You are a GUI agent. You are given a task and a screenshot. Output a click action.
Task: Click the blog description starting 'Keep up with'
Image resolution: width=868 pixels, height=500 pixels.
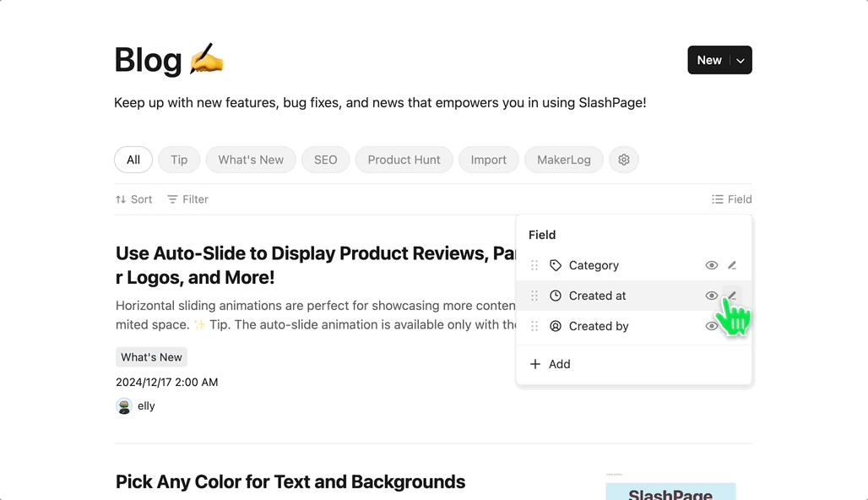(380, 102)
